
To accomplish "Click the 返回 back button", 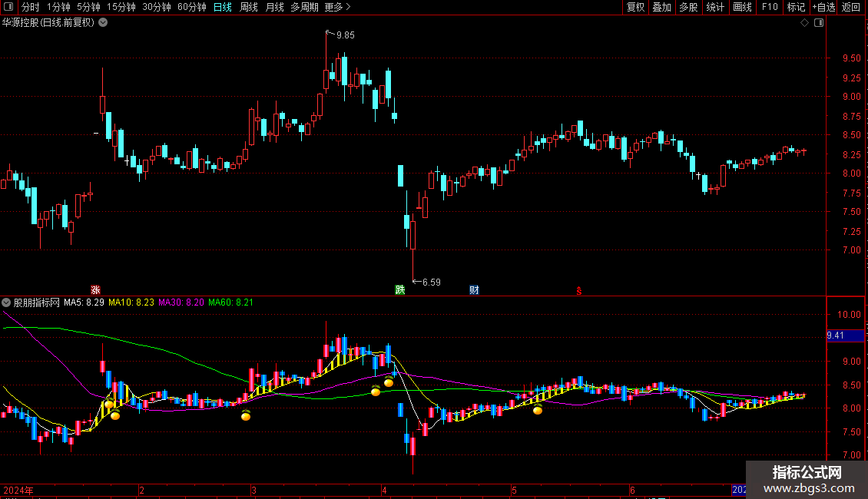I will coord(851,7).
